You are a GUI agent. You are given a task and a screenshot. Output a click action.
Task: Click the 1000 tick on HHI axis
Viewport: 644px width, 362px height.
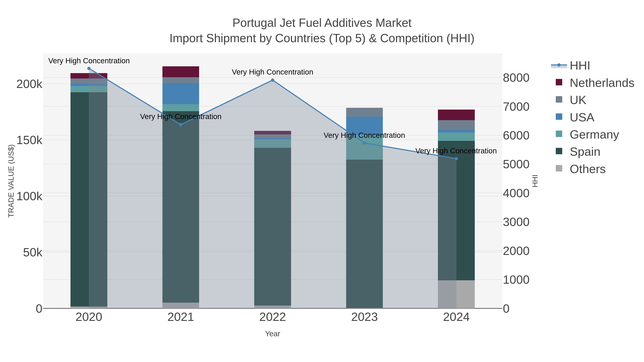point(516,280)
